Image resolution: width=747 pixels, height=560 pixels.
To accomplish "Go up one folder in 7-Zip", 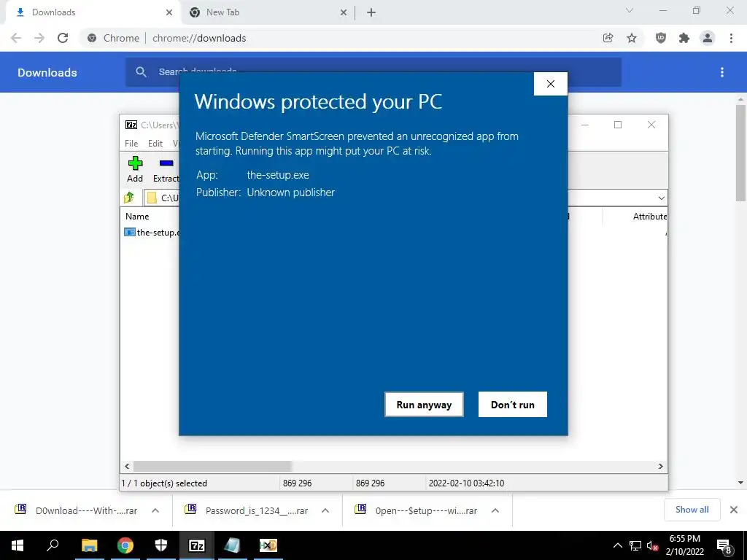I will 129,197.
